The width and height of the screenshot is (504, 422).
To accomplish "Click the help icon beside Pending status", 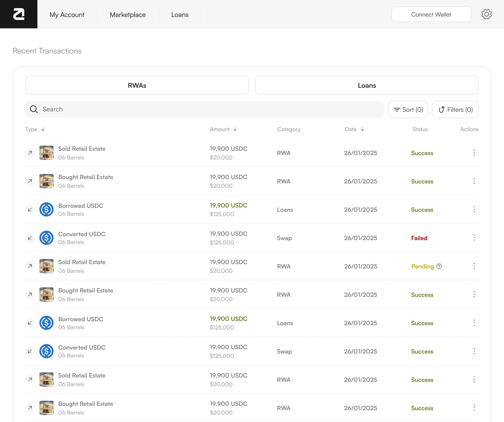I will (439, 266).
